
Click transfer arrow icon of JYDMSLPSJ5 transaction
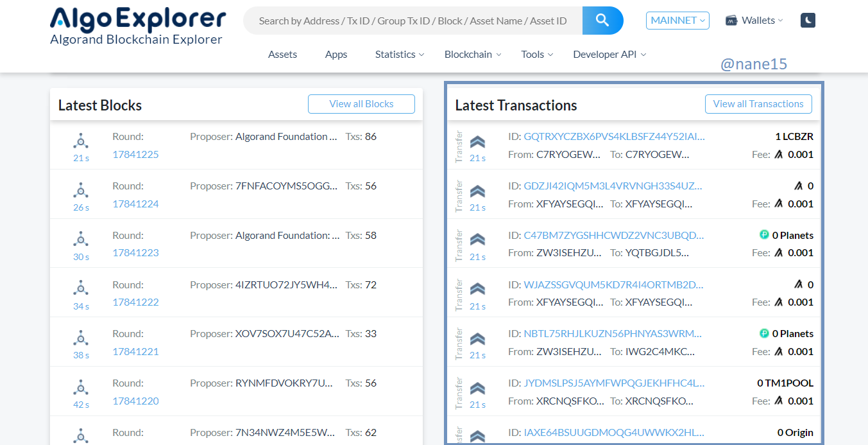[477, 388]
